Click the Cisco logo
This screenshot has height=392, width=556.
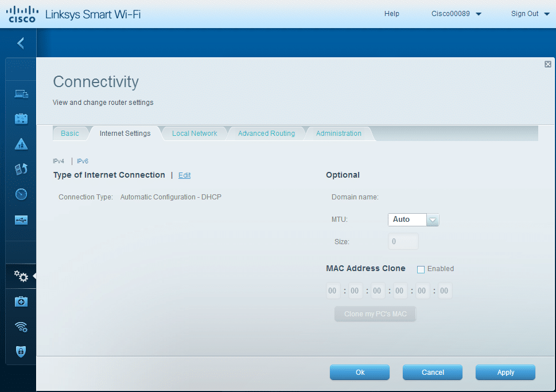tap(22, 14)
